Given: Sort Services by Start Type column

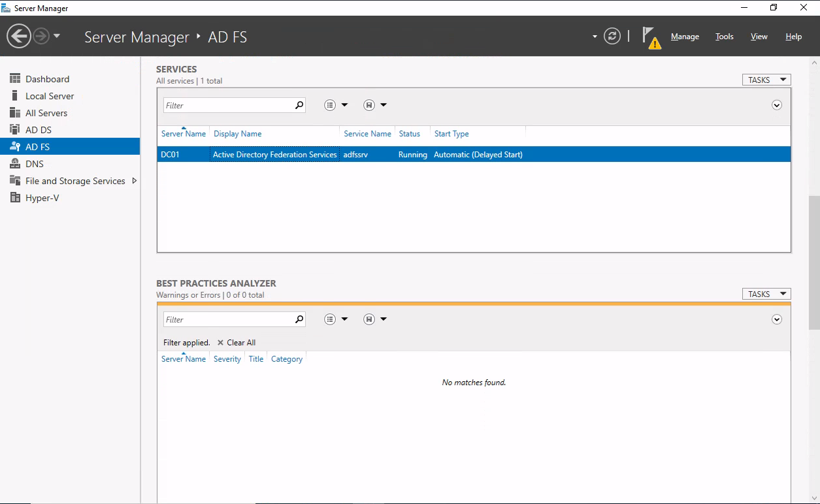Looking at the screenshot, I should click(451, 134).
